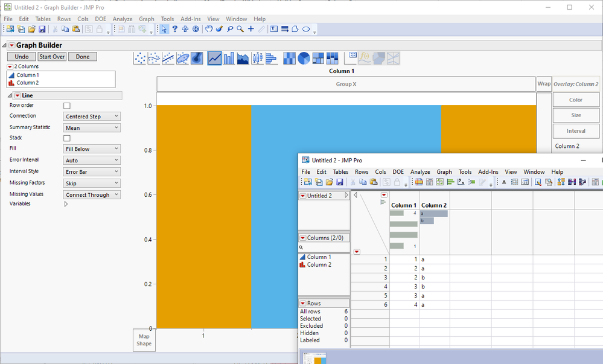Select the Heatmap element icon
The image size is (603, 364).
pyautogui.click(x=289, y=59)
